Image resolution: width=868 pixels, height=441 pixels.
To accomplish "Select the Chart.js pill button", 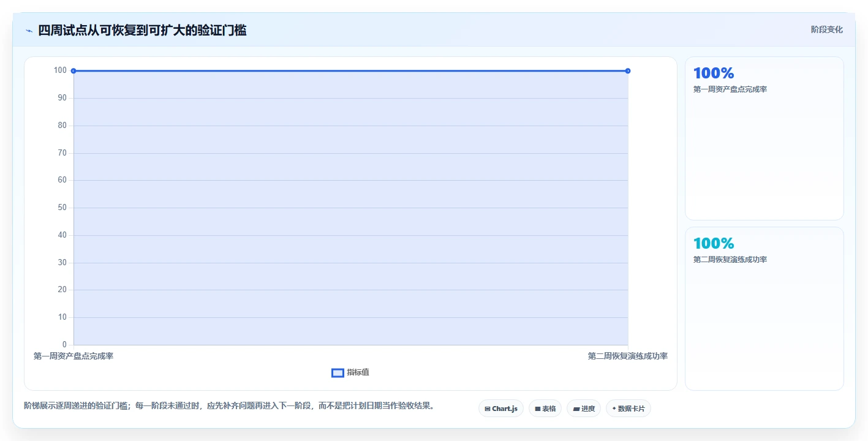I will (x=501, y=409).
